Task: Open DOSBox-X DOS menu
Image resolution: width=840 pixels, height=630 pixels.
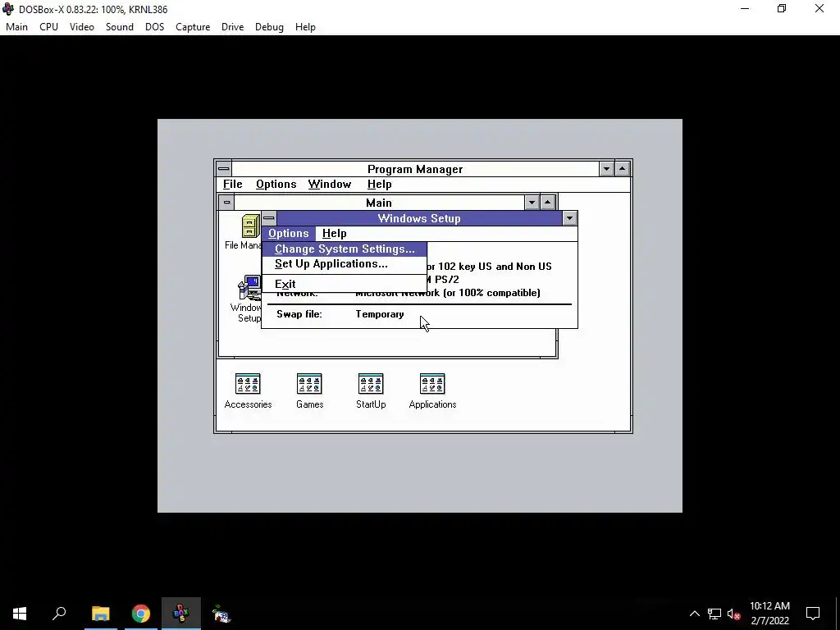Action: pos(155,27)
